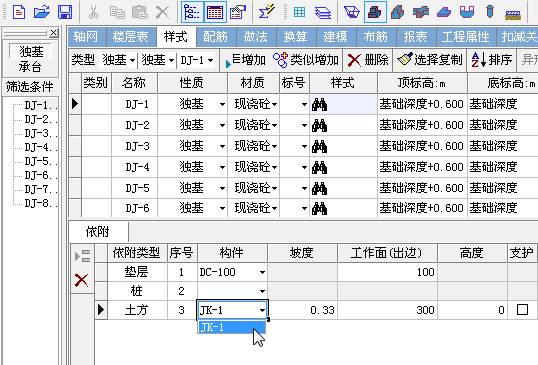Expand 性质 dropdown for DJ-1 row
Screen dimensions: 538x365
[222, 104]
